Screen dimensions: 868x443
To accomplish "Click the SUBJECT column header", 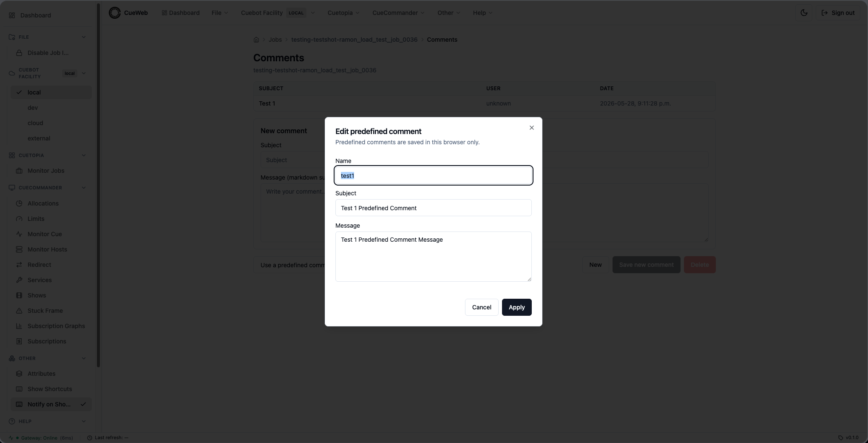I will (271, 89).
